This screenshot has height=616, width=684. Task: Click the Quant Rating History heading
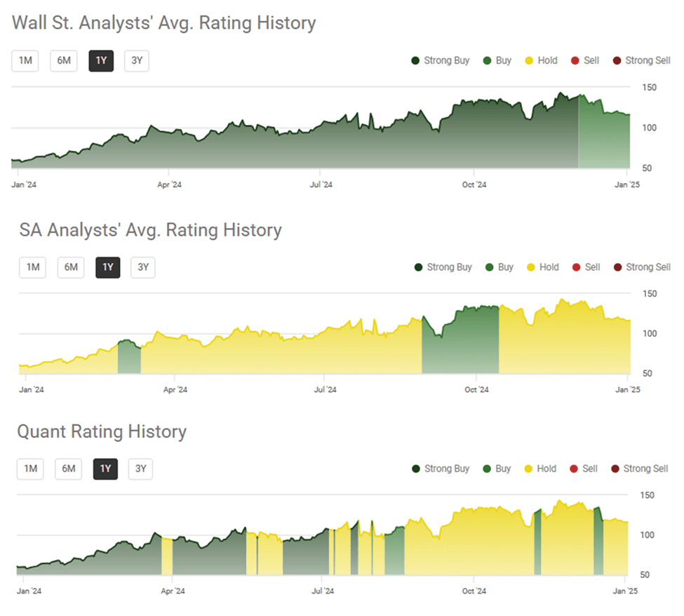(102, 431)
